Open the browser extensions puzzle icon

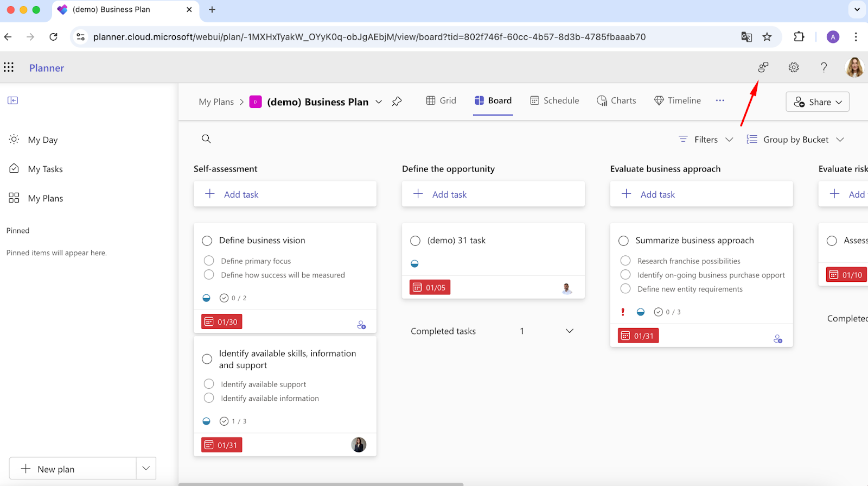coord(799,37)
